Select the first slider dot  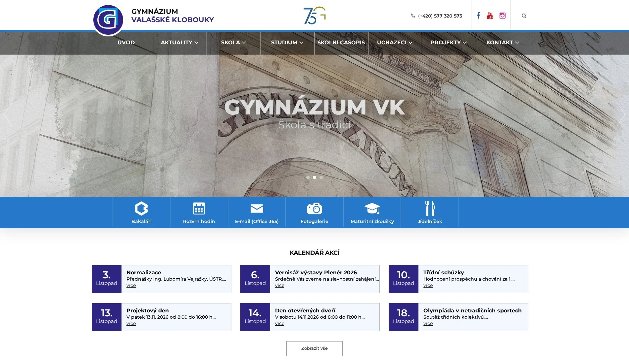click(x=308, y=177)
